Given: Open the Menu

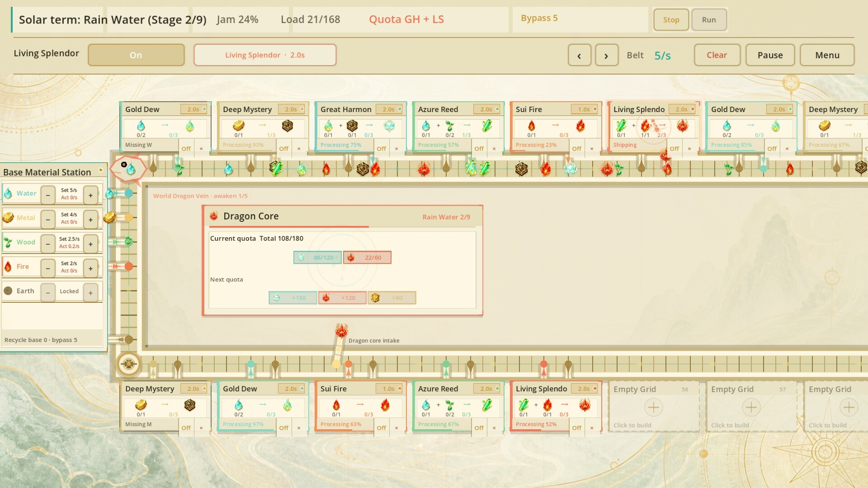Looking at the screenshot, I should pyautogui.click(x=827, y=55).
